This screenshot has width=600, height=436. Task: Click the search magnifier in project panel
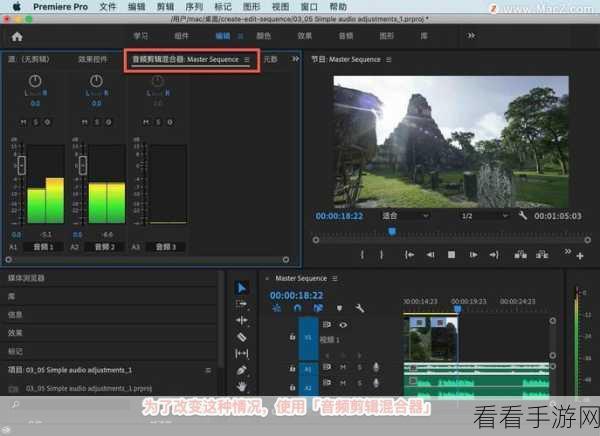(x=15, y=404)
